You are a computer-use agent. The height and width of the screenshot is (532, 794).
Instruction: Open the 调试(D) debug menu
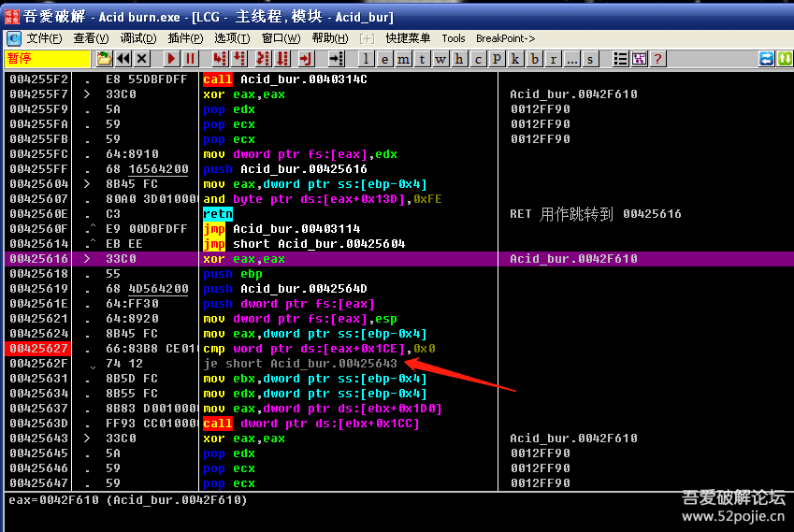[138, 38]
